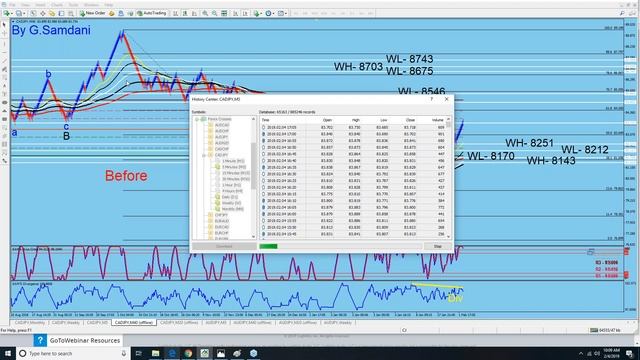Viewport: 640px width, 360px height.
Task: Select AUDCAD in the symbols tree
Action: point(222,125)
